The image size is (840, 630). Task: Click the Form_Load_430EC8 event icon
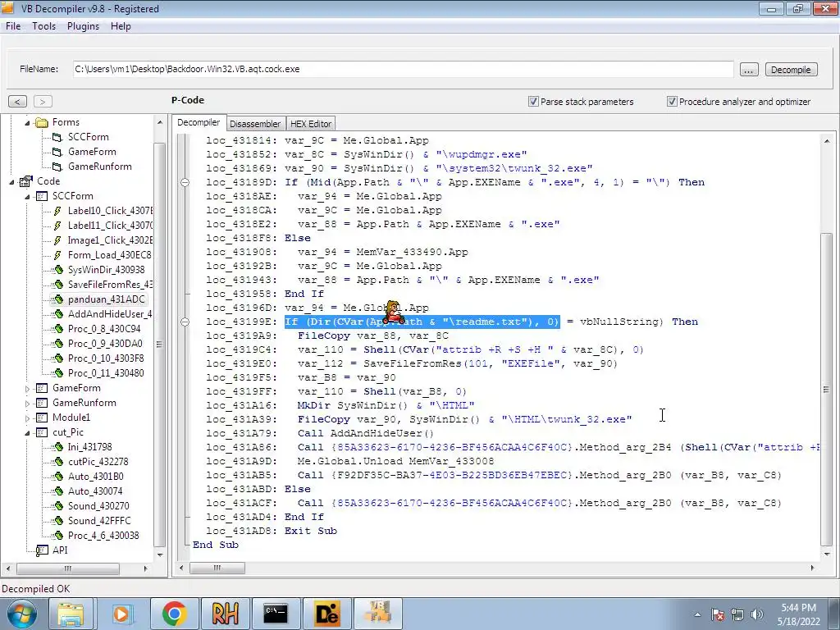(x=57, y=255)
